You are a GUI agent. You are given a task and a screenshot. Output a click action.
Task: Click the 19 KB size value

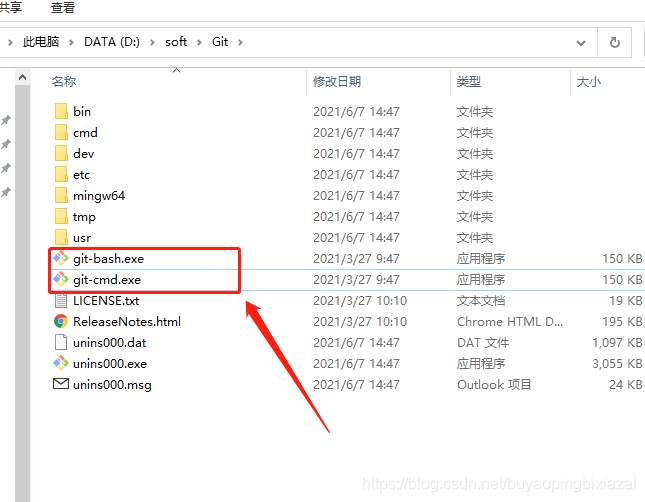(x=626, y=301)
